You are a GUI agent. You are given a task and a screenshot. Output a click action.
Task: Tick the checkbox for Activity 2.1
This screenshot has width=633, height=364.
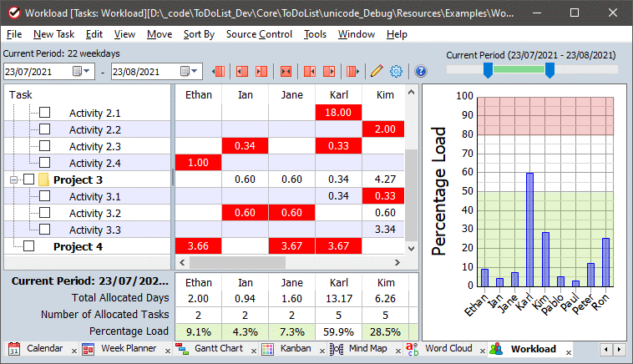coord(45,113)
